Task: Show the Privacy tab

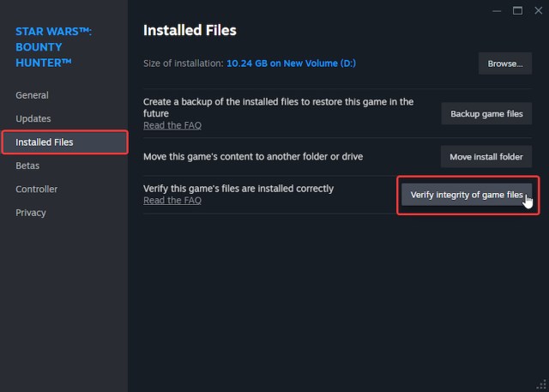Action: (x=31, y=213)
